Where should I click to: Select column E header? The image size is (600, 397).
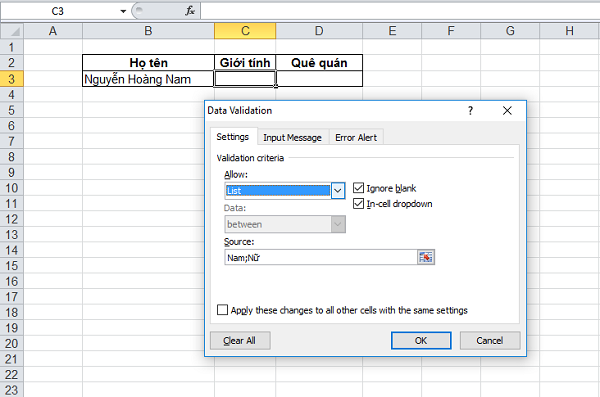(392, 31)
